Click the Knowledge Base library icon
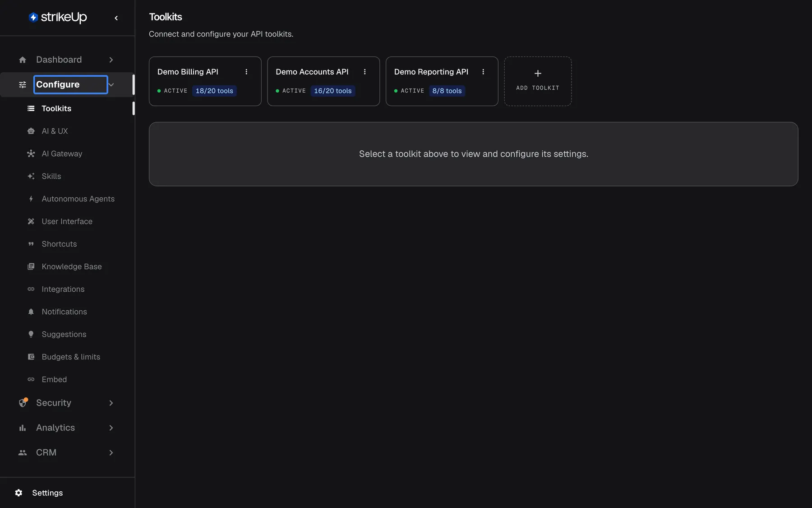 point(31,266)
